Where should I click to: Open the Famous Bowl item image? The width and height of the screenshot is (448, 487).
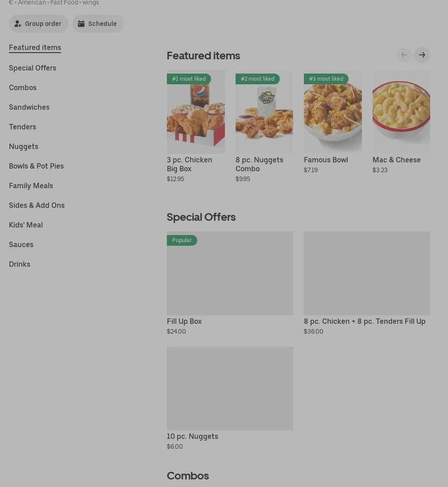pyautogui.click(x=332, y=112)
